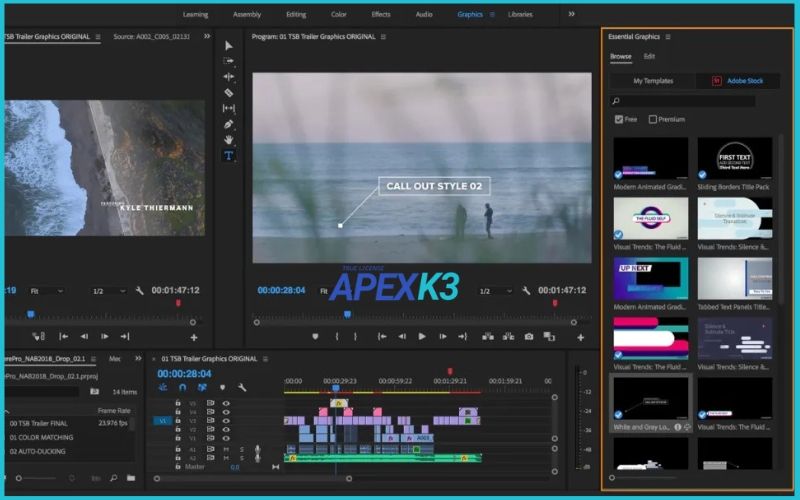Select the Type tool in the toolbar
This screenshot has height=500, width=800.
229,156
